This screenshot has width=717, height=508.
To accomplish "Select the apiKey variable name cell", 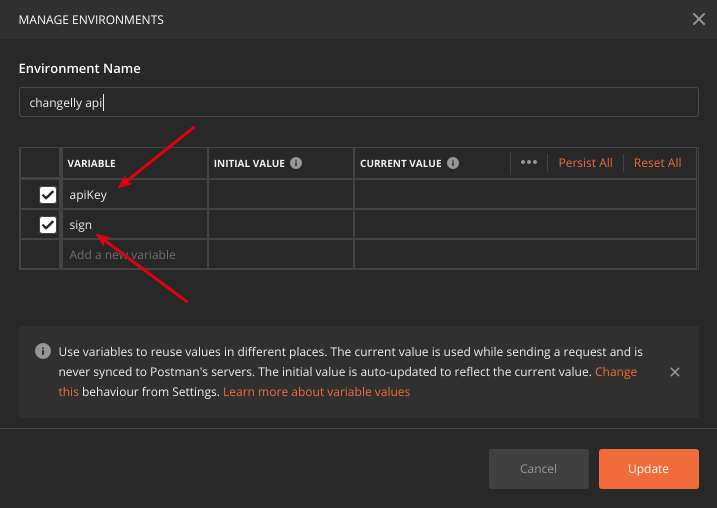I will point(135,194).
